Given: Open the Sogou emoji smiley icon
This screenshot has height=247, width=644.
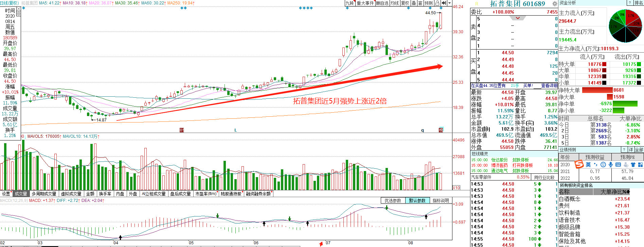Looking at the screenshot, I should (x=603, y=165).
